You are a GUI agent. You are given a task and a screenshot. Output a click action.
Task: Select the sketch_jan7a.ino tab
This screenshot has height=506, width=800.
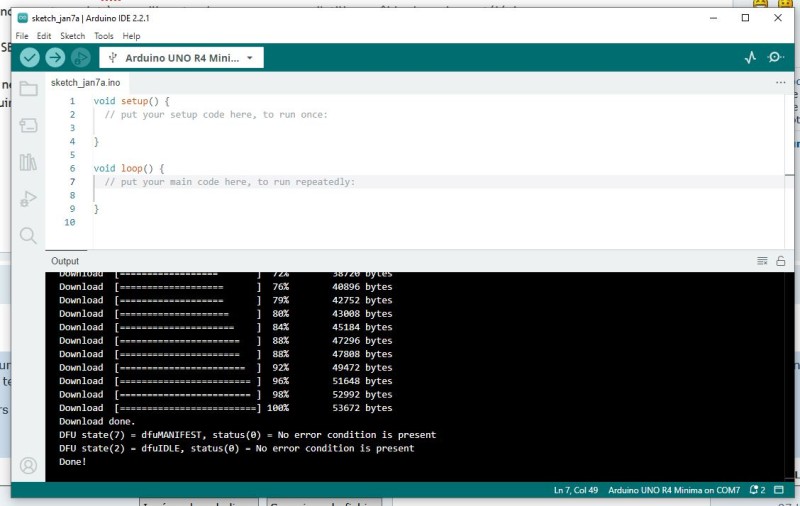[86, 83]
